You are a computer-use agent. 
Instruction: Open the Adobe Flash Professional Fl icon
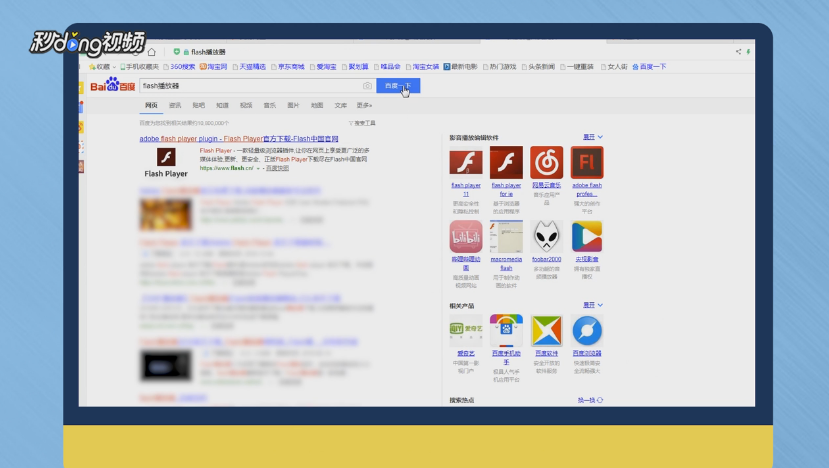point(587,162)
